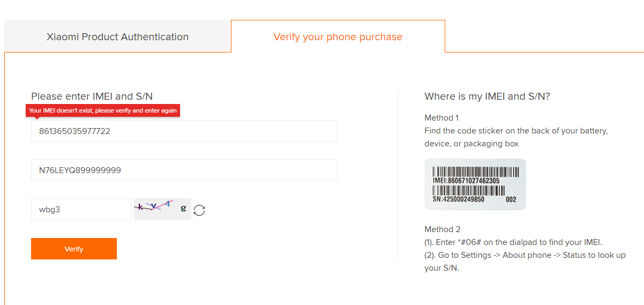Viewport: 644px width, 305px height.
Task: Click the red IMEI error tooltip
Action: 103,110
